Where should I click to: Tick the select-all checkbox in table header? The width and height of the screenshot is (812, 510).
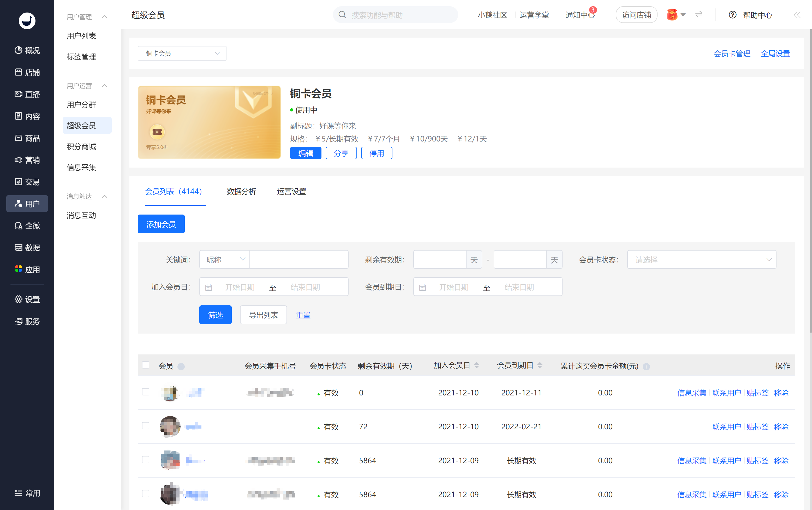click(146, 365)
